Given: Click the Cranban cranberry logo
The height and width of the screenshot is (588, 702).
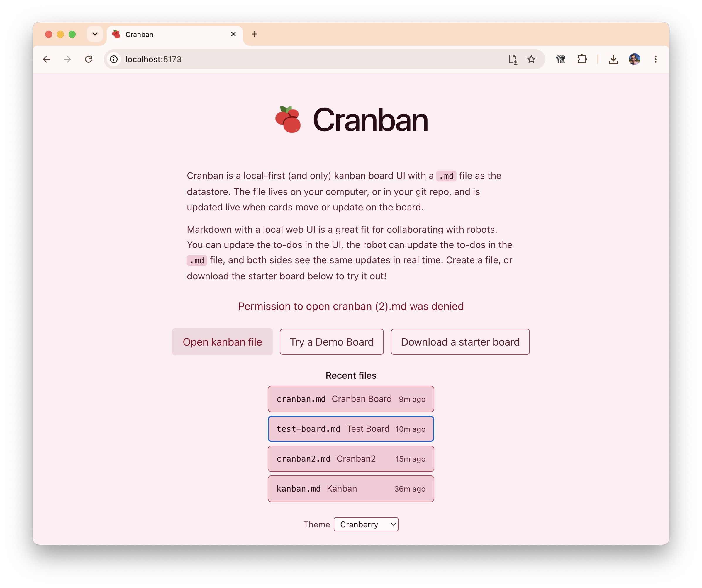Looking at the screenshot, I should coord(288,119).
